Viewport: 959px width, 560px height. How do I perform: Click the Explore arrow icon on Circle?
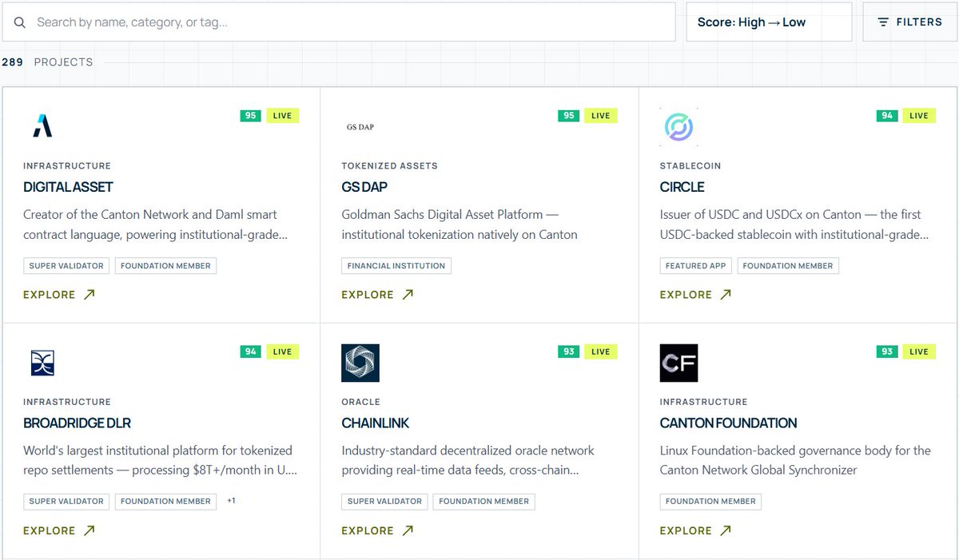726,294
